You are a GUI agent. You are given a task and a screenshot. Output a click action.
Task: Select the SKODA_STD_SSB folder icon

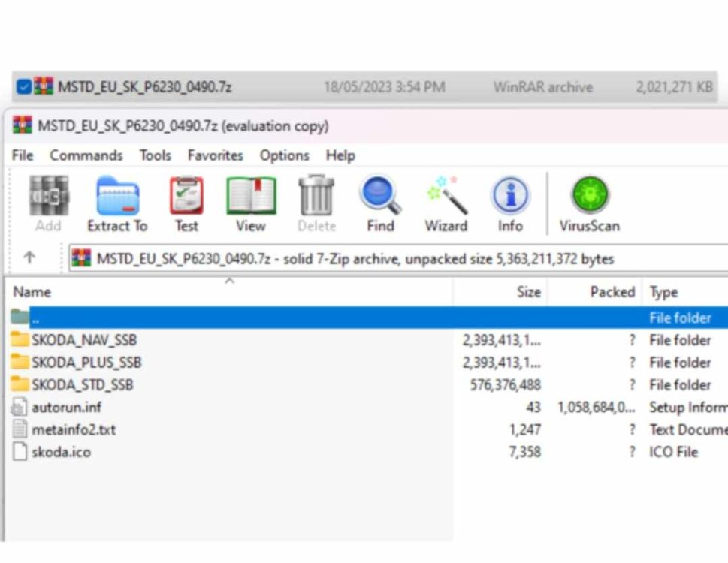point(20,384)
